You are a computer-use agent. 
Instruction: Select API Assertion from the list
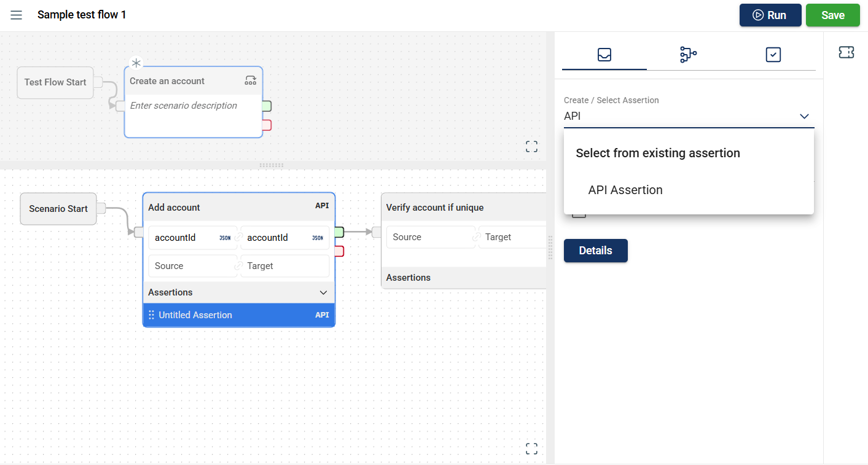tap(625, 190)
